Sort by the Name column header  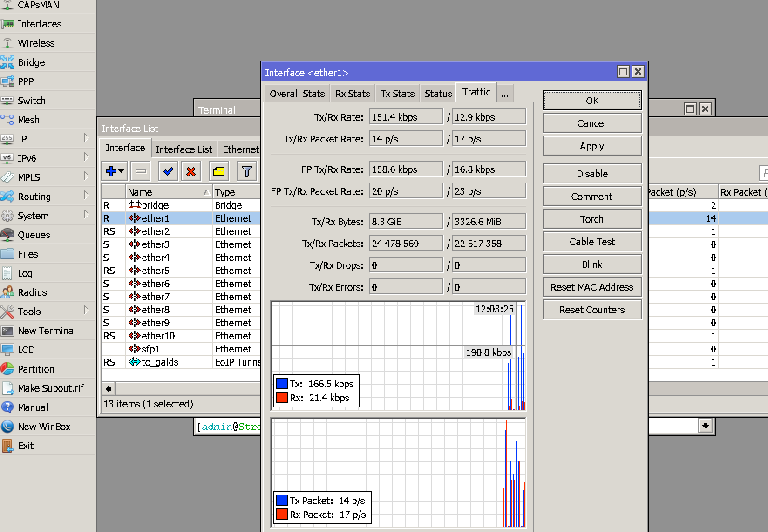point(169,192)
